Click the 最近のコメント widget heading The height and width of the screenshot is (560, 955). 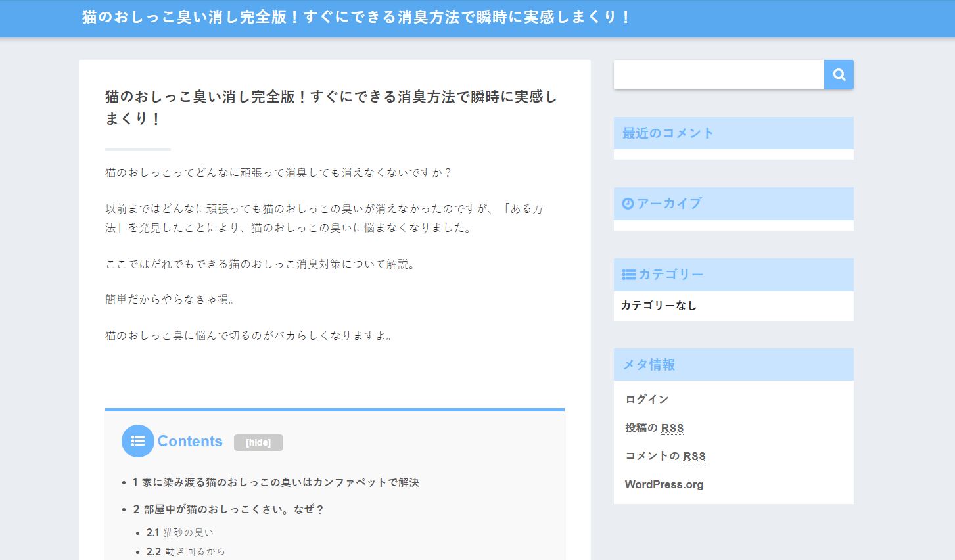[x=668, y=133]
